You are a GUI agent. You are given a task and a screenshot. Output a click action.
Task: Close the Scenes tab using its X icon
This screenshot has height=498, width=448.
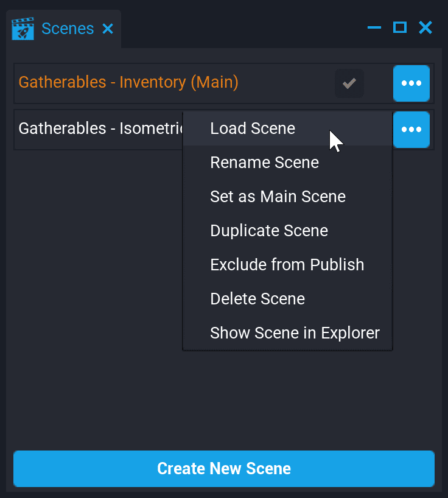pos(108,28)
